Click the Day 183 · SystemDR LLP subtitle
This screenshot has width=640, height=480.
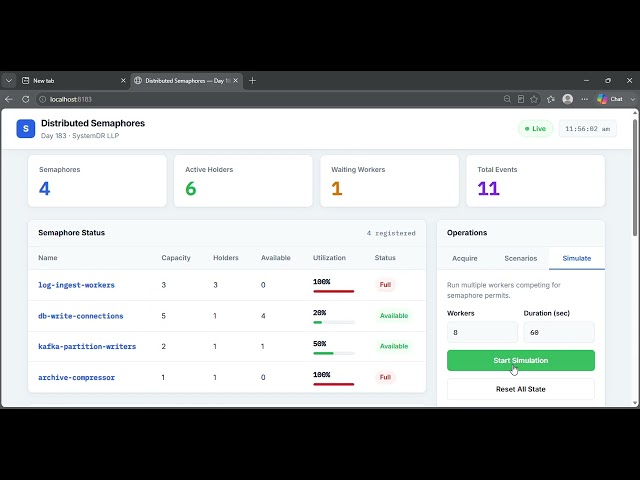[80, 136]
